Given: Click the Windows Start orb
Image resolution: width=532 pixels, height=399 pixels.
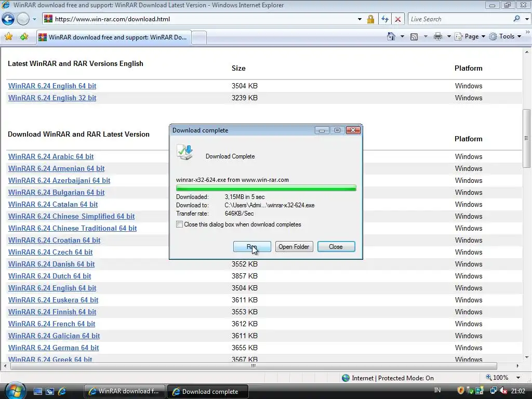Looking at the screenshot, I should click(x=14, y=391).
